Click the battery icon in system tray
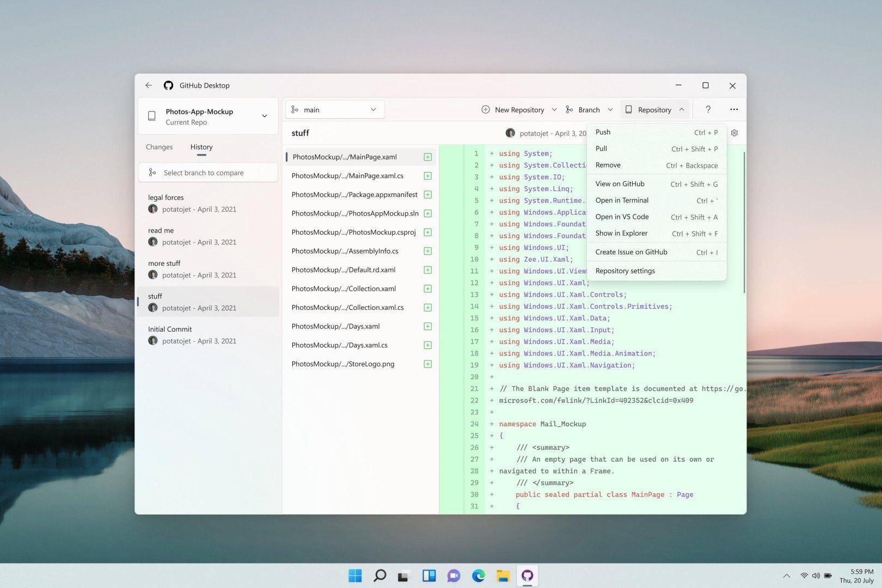 point(828,575)
